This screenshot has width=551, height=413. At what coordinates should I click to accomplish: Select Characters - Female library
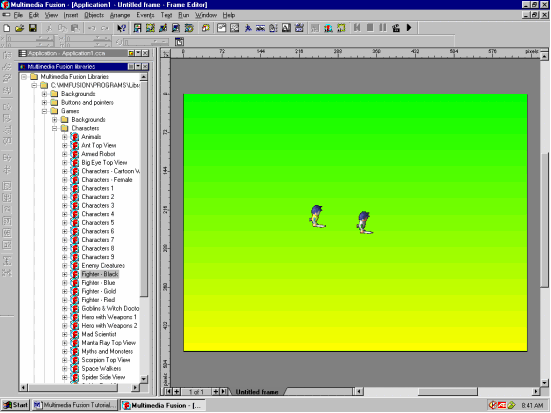click(x=107, y=180)
